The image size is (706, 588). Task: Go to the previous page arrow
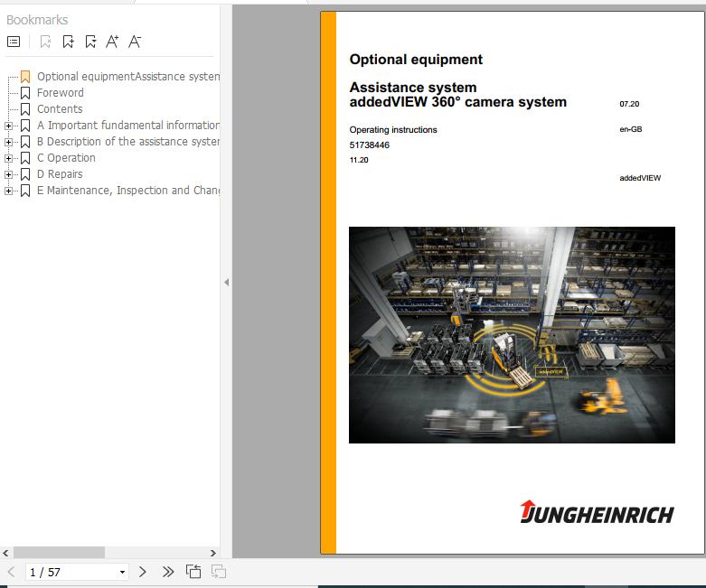point(11,573)
